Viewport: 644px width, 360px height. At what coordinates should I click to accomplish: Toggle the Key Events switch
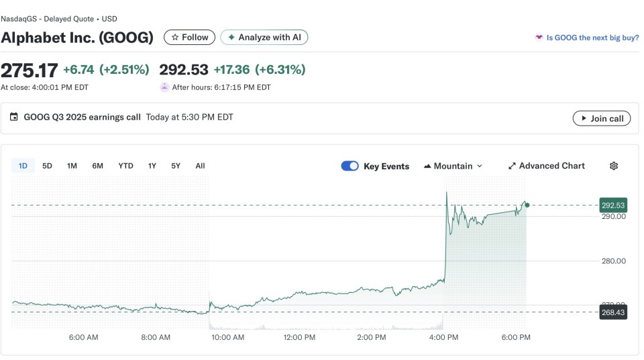(350, 166)
